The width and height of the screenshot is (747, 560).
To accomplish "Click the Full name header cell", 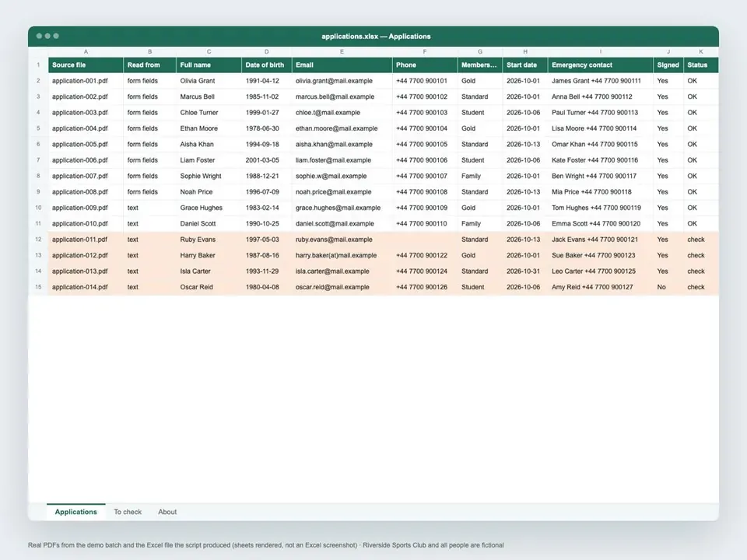I will tap(209, 65).
